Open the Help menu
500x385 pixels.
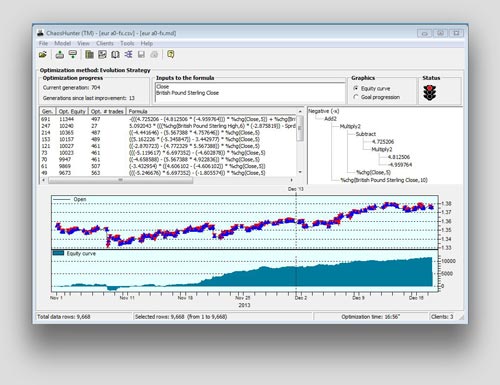tap(147, 43)
